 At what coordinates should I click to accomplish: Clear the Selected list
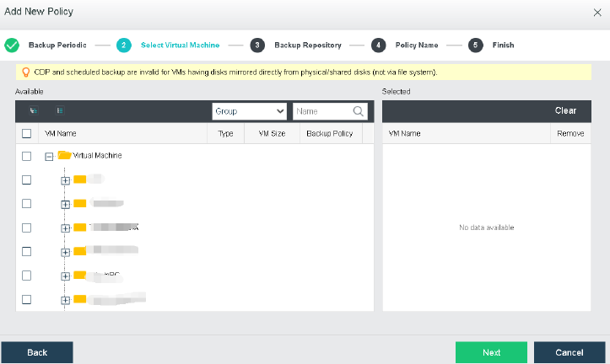(x=565, y=110)
